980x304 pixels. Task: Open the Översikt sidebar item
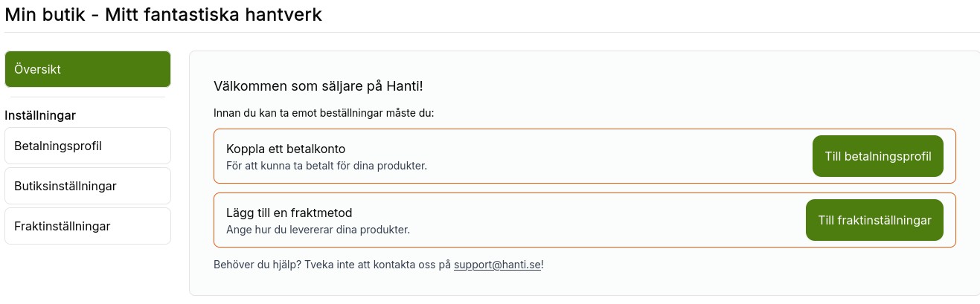(87, 69)
